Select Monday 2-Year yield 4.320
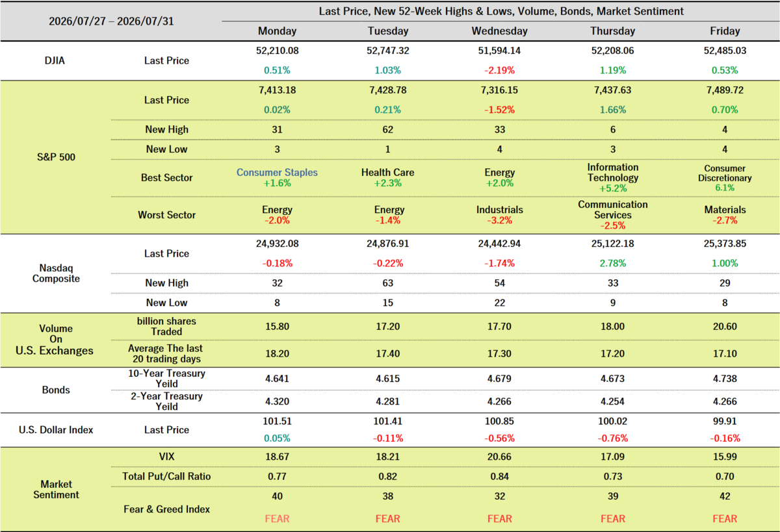The image size is (780, 532). (278, 401)
